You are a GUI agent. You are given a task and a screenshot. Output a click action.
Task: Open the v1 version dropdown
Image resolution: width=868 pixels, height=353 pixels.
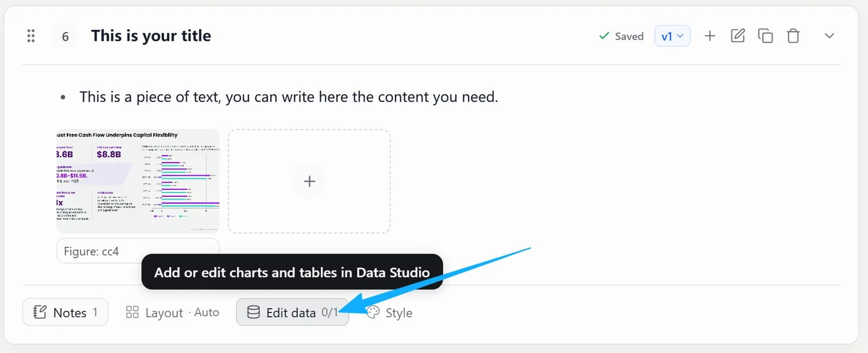click(672, 36)
